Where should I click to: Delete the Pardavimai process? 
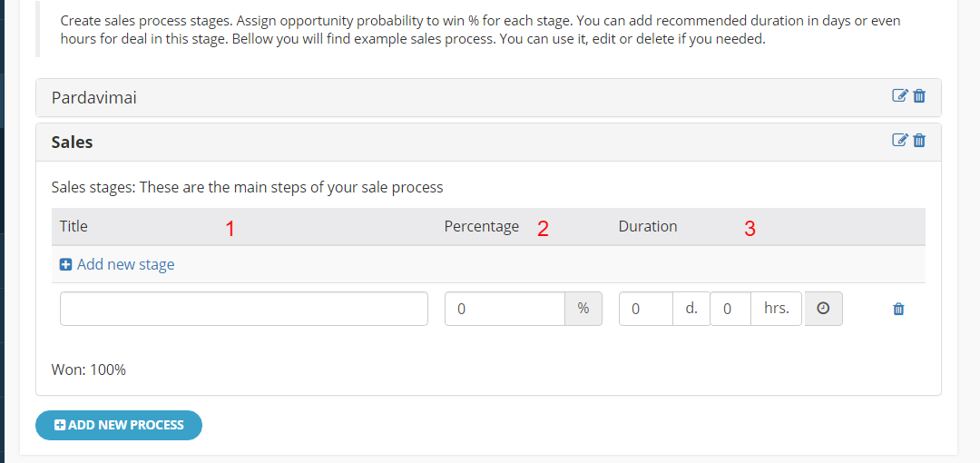point(919,95)
